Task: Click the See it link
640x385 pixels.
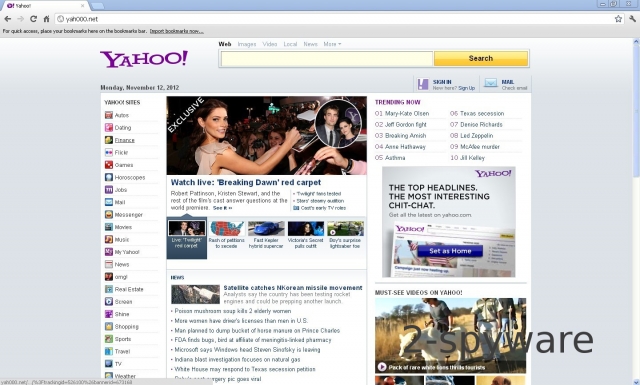Action: point(222,208)
